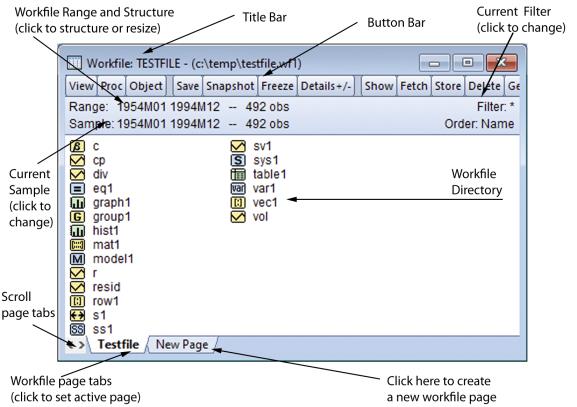Viewport: 577px width, 407px height.
Task: Select the coefficient vector icon for c
Action: [77, 146]
